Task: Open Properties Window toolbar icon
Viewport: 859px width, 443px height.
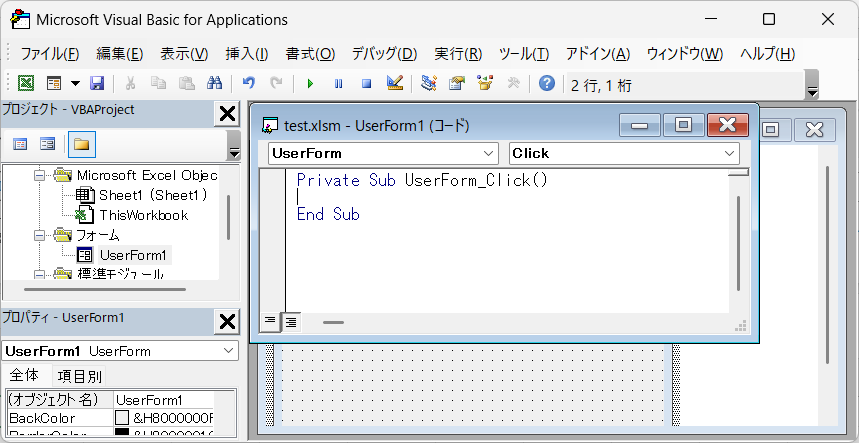Action: coord(456,83)
